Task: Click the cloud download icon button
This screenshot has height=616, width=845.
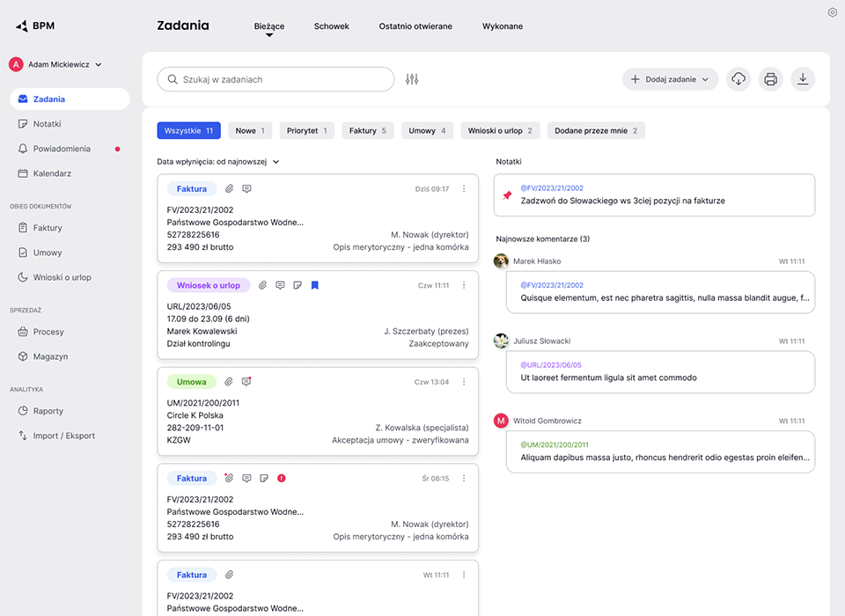Action: point(738,79)
